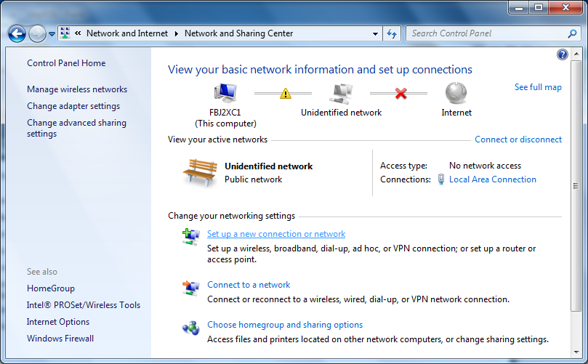Click the yellow warning triangle icon
This screenshot has width=588, height=364.
[x=286, y=93]
